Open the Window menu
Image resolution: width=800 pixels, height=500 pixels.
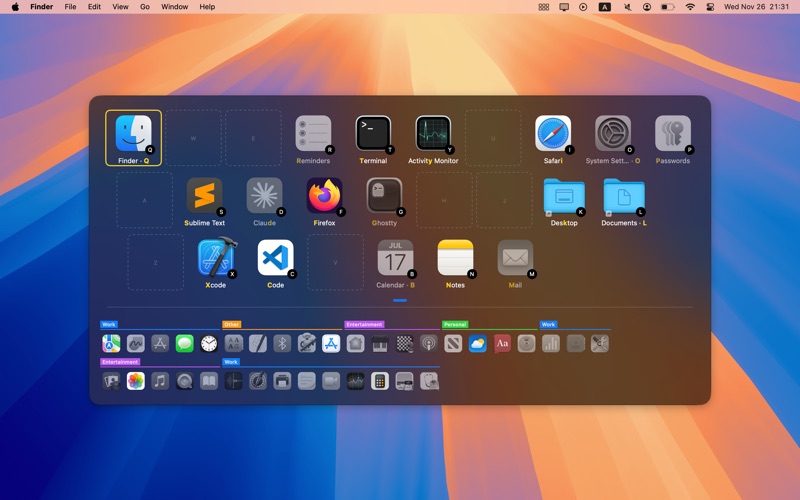[x=174, y=7]
